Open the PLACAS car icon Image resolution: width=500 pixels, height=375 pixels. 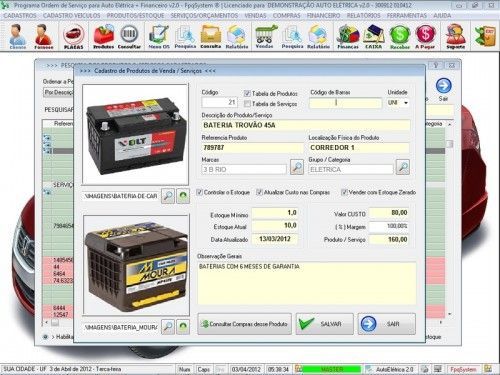[x=73, y=37]
